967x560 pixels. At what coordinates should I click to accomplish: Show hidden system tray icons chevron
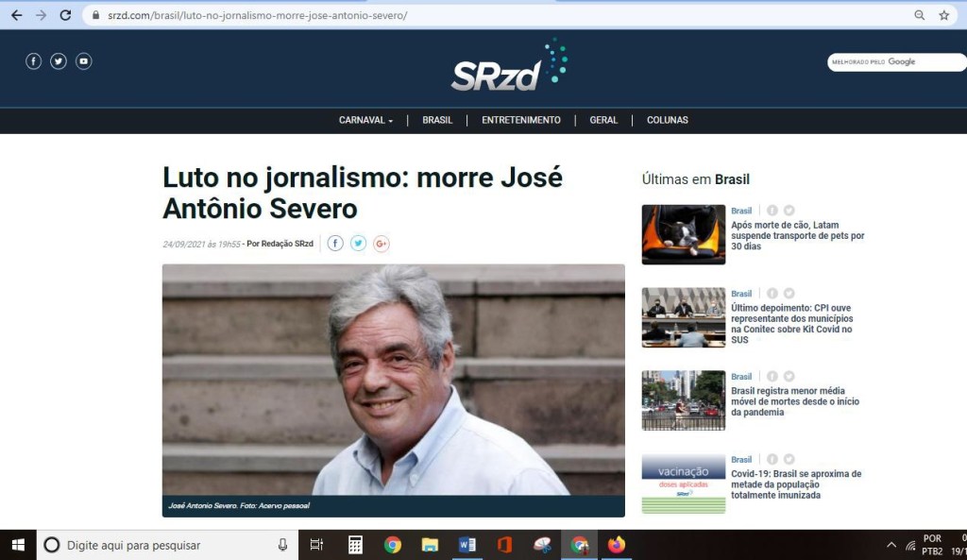pos(891,545)
